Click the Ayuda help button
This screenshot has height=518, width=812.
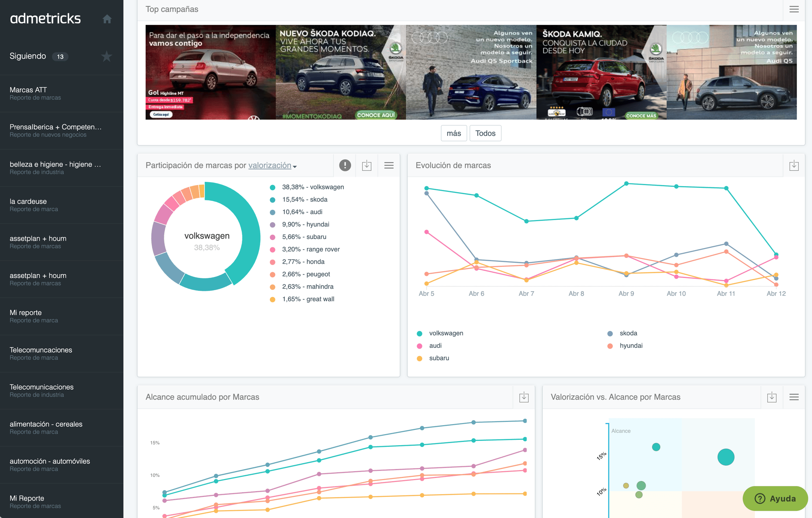(x=775, y=498)
